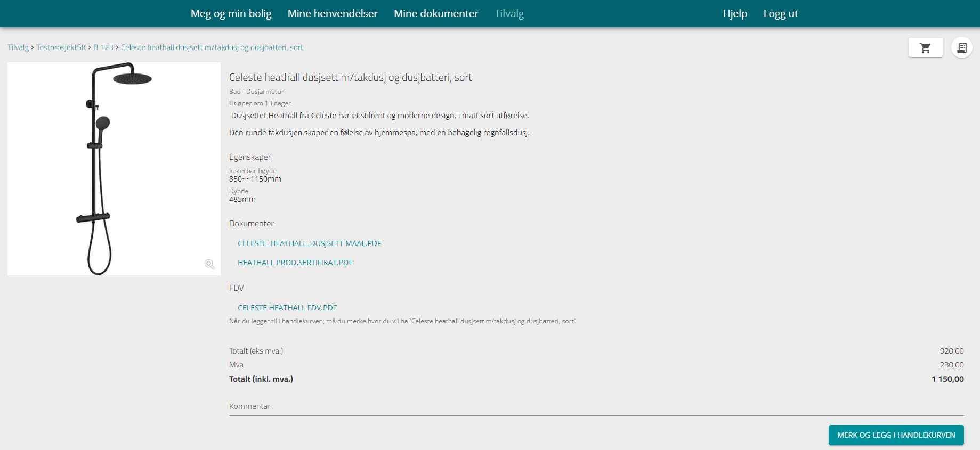Click 'Totalt (eks mva.)' label

(256, 351)
